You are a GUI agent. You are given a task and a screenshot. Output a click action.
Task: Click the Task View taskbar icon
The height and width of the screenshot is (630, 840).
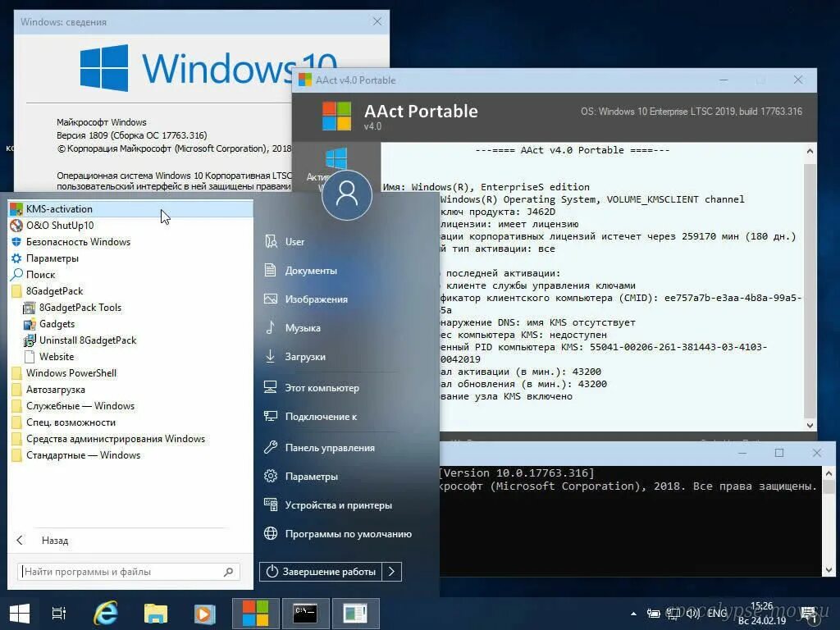(57, 613)
